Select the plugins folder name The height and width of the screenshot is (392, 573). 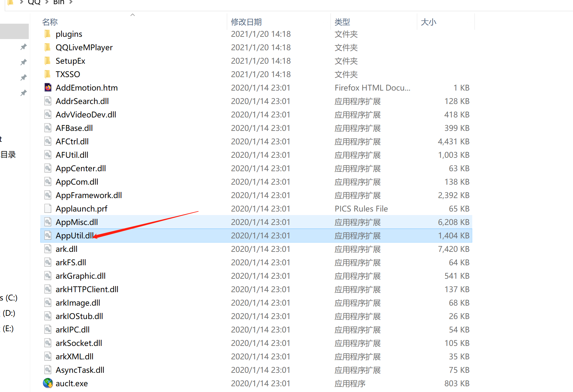click(x=69, y=34)
